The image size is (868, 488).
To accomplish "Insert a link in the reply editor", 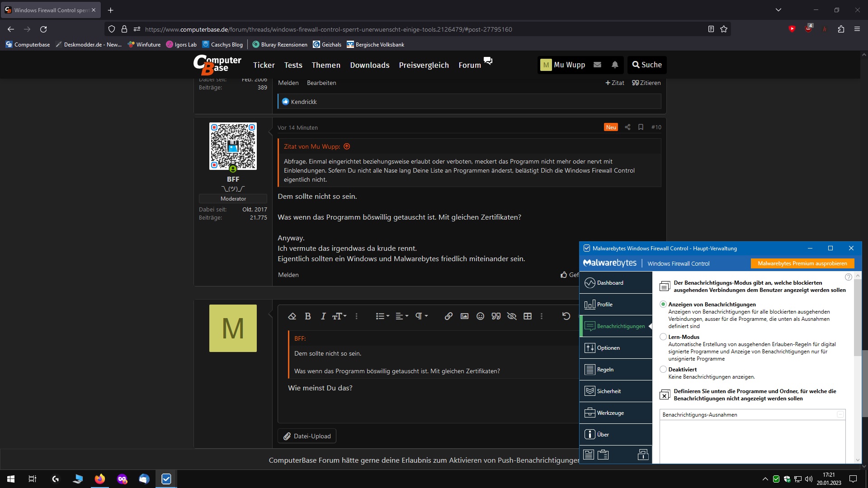I will pyautogui.click(x=448, y=316).
